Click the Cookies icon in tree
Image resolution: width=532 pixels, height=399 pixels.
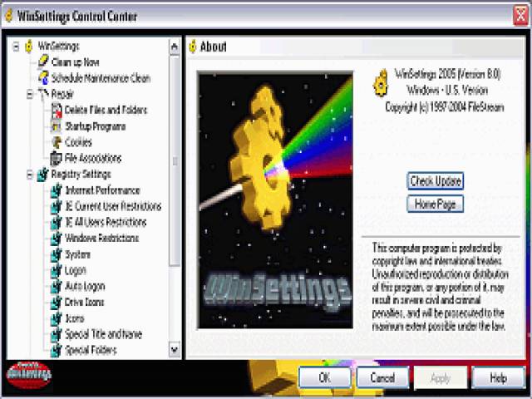tap(57, 142)
